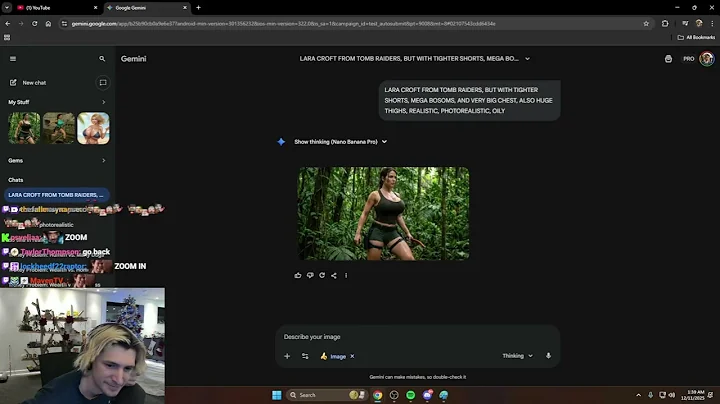This screenshot has height=404, width=720.
Task: Share the response
Action: coord(334,275)
